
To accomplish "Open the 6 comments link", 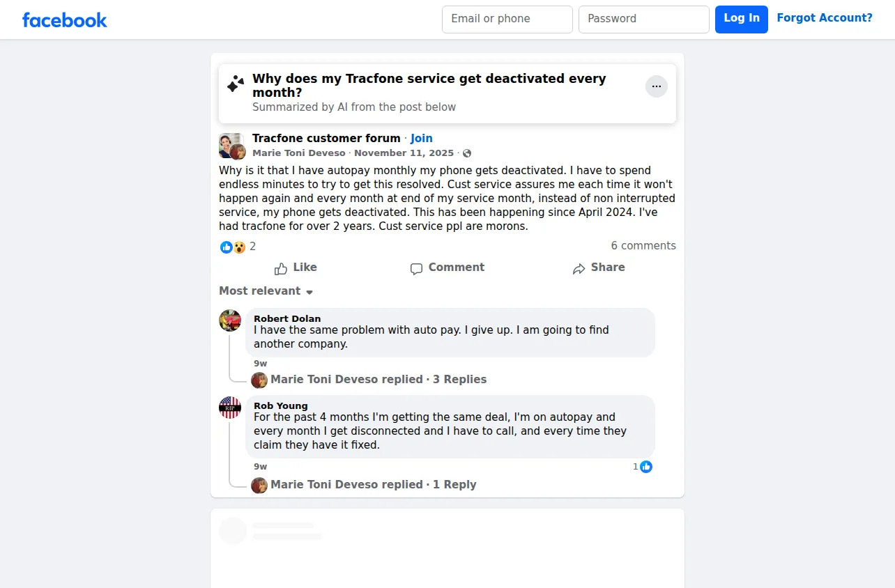I will (643, 246).
